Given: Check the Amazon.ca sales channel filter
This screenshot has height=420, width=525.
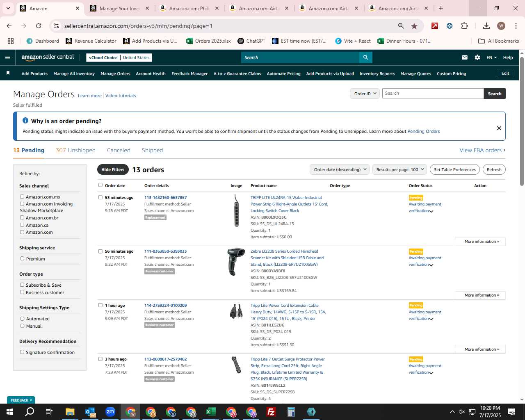Looking at the screenshot, I should point(22,225).
